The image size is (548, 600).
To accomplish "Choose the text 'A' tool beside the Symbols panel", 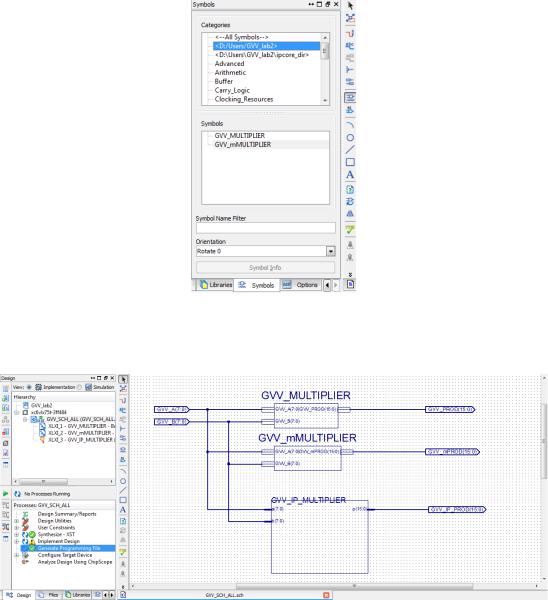I will 350,175.
